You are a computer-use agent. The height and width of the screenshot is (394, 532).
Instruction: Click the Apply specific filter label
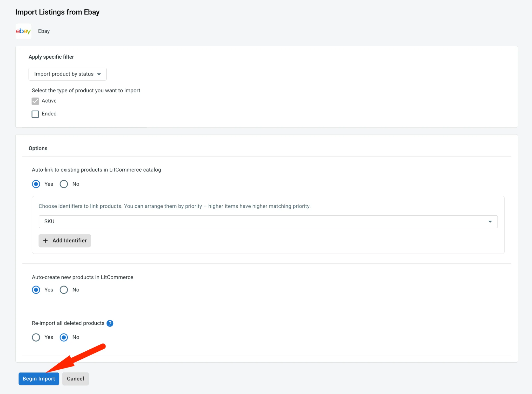(x=51, y=57)
